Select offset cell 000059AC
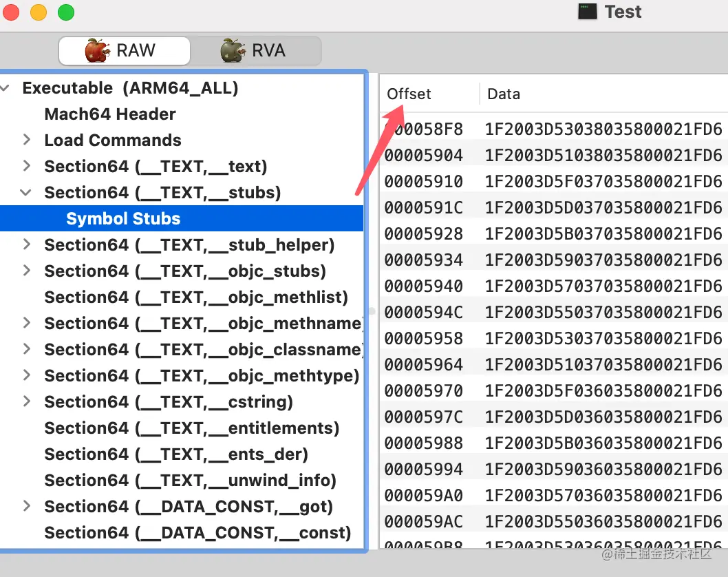This screenshot has width=728, height=577. click(423, 522)
